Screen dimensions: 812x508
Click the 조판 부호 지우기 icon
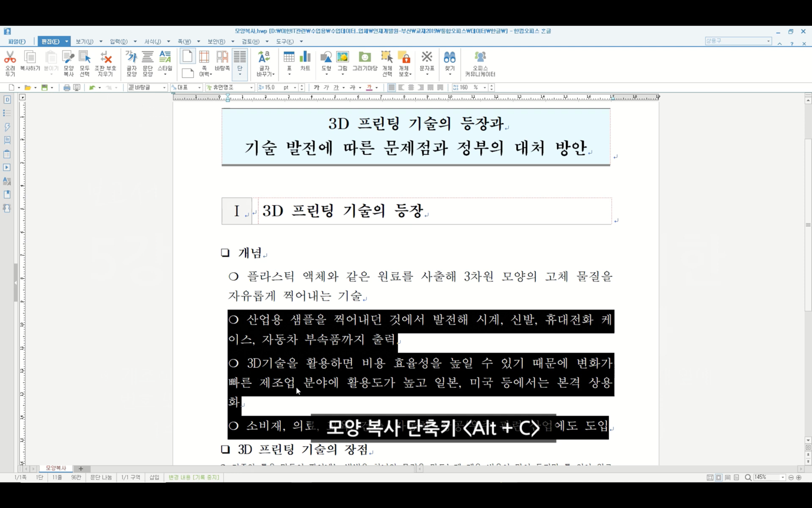(x=106, y=63)
